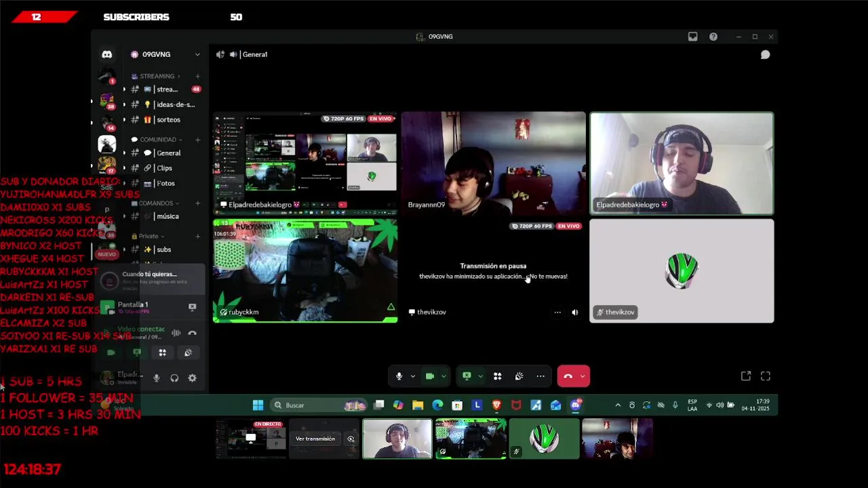868x488 pixels.
Task: Click Windows taskbar Buscar search box
Action: tap(319, 405)
